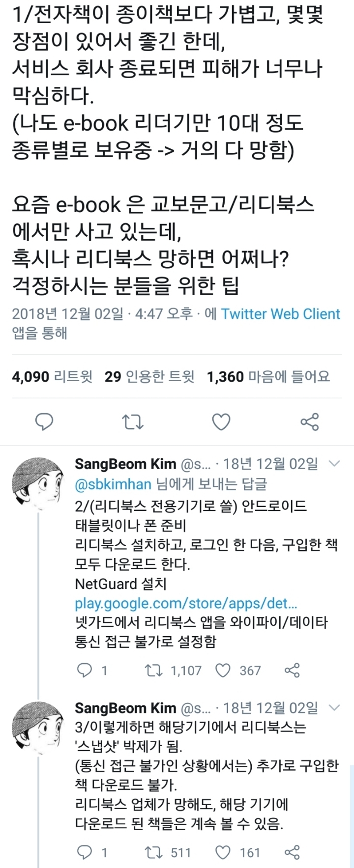354x868 pixels.
Task: Reply to the NetGuard tweet (2/)
Action: coord(86,671)
